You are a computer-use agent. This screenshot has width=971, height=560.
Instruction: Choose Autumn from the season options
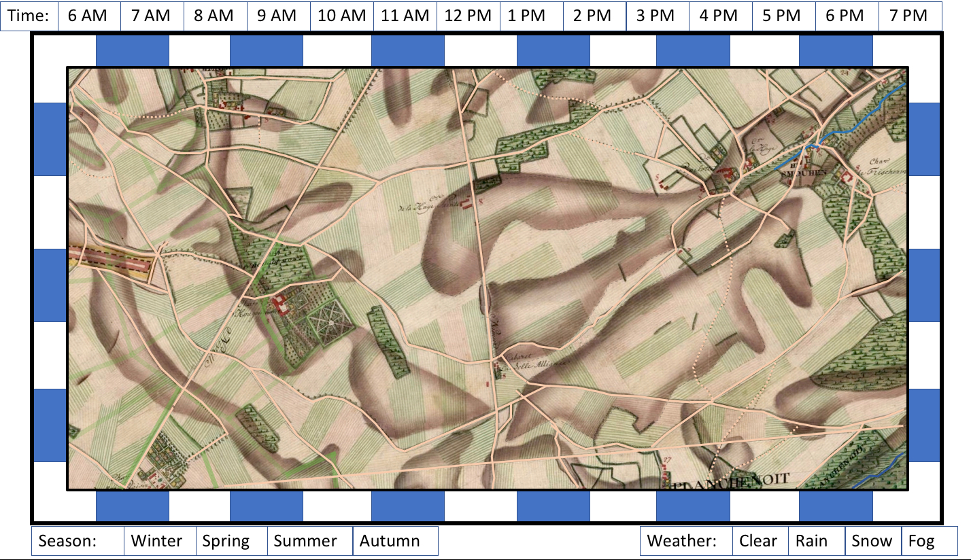tap(393, 541)
